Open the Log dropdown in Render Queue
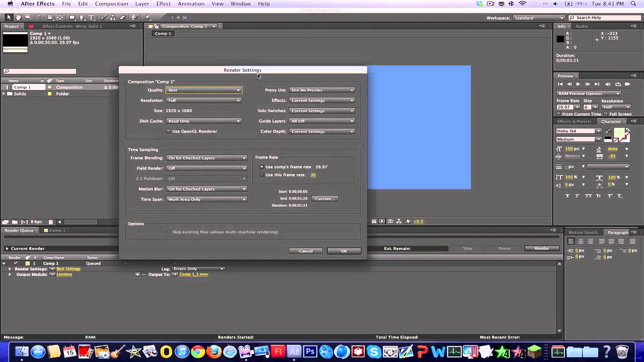Screen dimensions: 644x362 coord(198,269)
